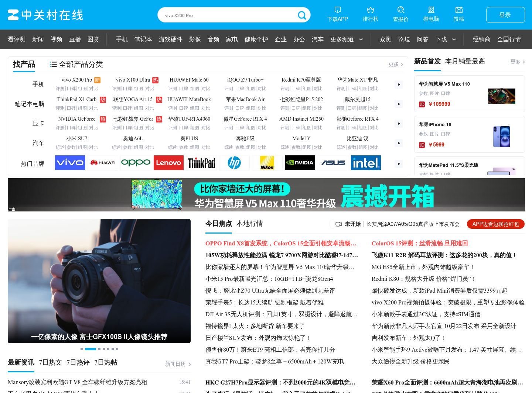Select the 7日热文 tab
Screen dimensions: 532x393
coord(50,362)
